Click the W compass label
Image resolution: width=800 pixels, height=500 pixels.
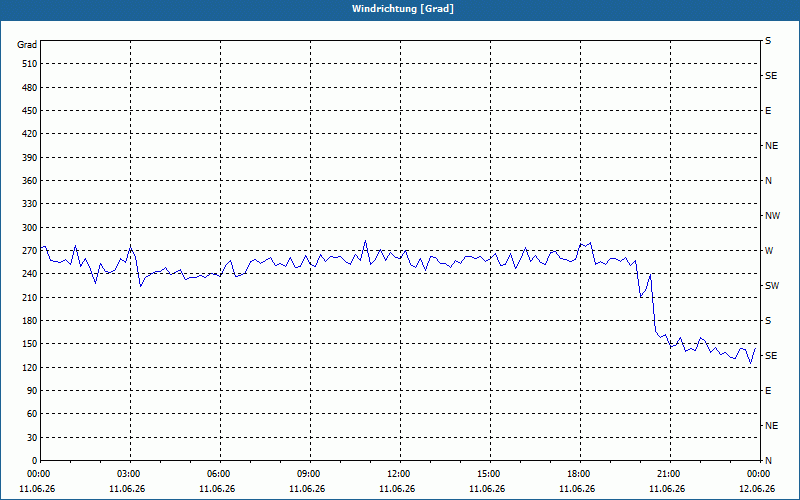(x=769, y=251)
